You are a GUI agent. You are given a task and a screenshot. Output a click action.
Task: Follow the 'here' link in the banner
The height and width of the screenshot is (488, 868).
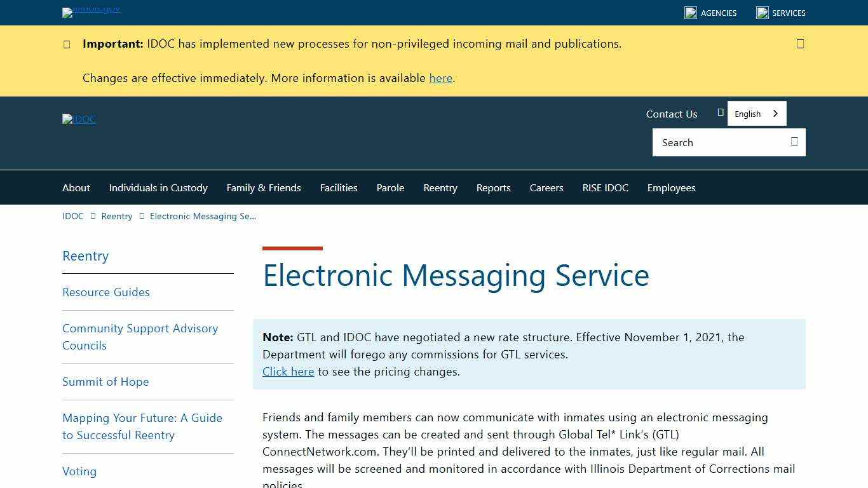click(x=440, y=78)
